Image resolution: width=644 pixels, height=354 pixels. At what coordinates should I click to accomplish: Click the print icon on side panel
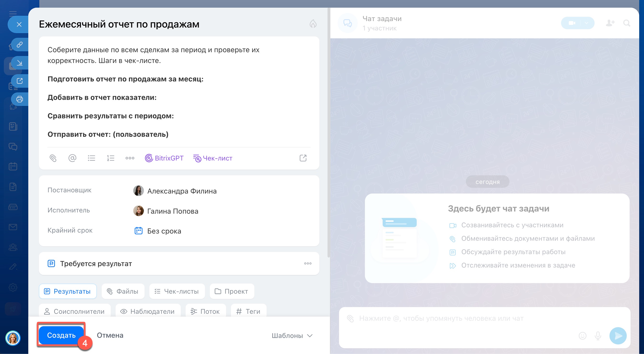coord(19,99)
